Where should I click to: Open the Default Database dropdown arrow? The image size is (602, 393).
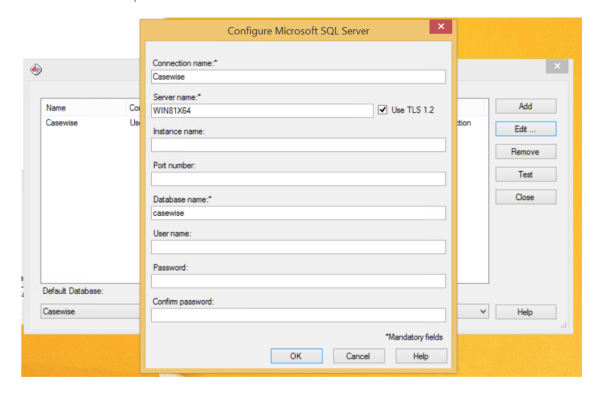pyautogui.click(x=483, y=311)
